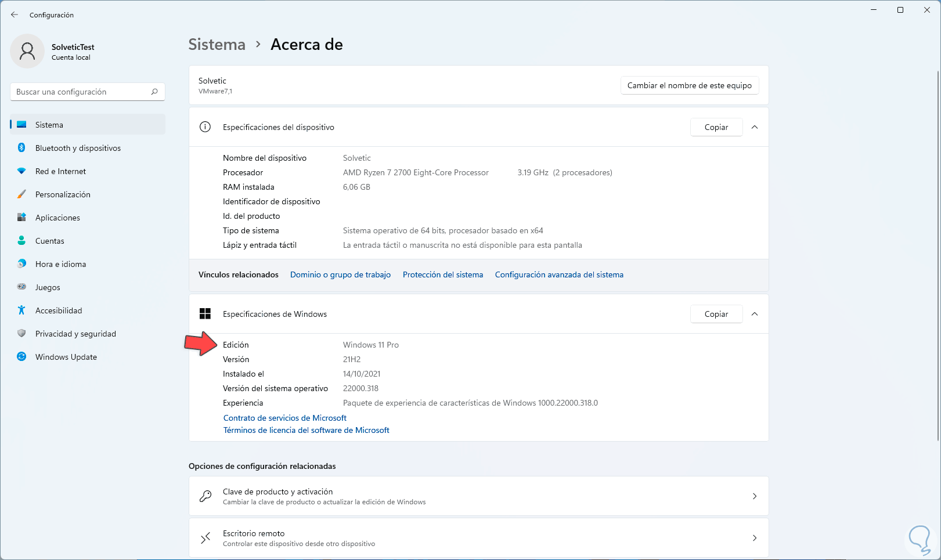
Task: Open Clave de producto y activación chevron
Action: pos(755,496)
